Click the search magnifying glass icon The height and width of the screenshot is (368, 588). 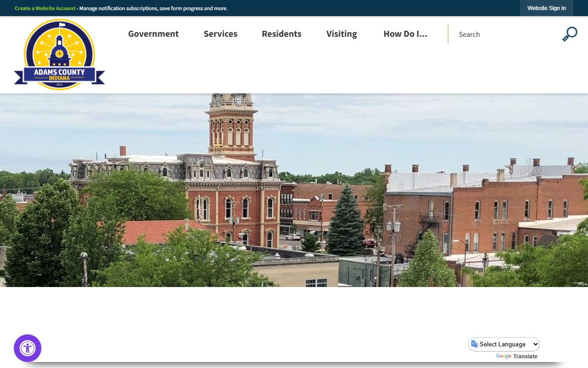[x=570, y=34]
